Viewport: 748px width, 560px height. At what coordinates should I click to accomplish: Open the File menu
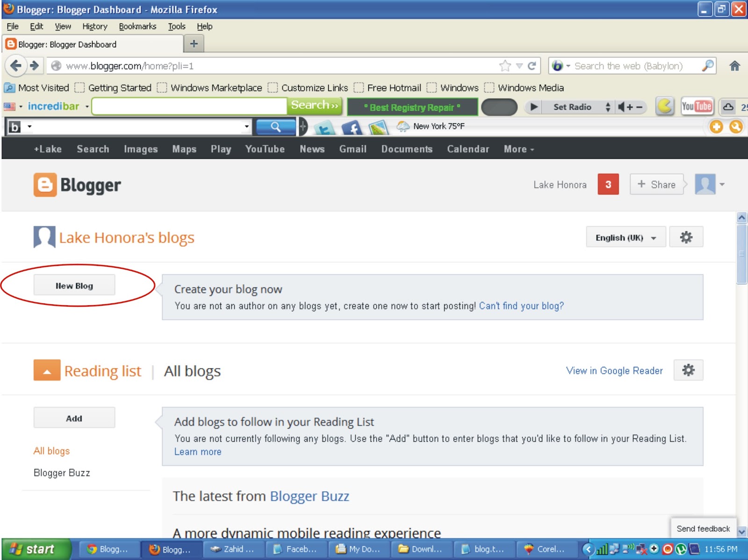13,27
